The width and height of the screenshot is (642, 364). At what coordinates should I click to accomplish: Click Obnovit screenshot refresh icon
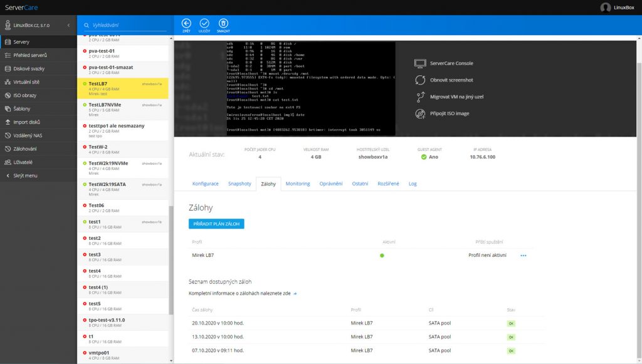[x=420, y=80]
